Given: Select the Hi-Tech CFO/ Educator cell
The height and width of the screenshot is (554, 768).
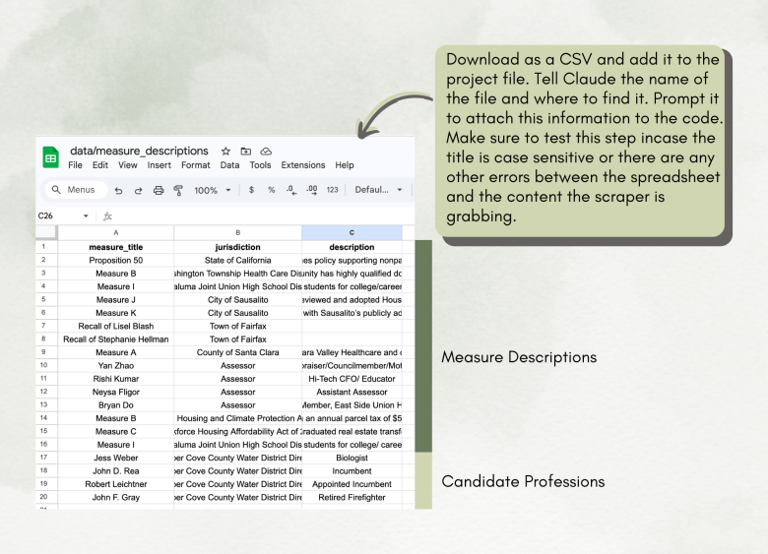Looking at the screenshot, I should [x=352, y=379].
